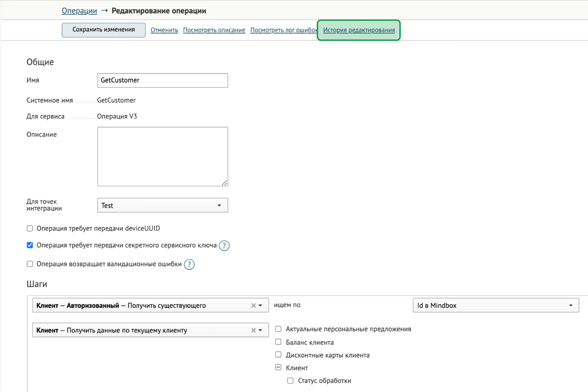Click the 'Общие' section heading

pos(40,62)
